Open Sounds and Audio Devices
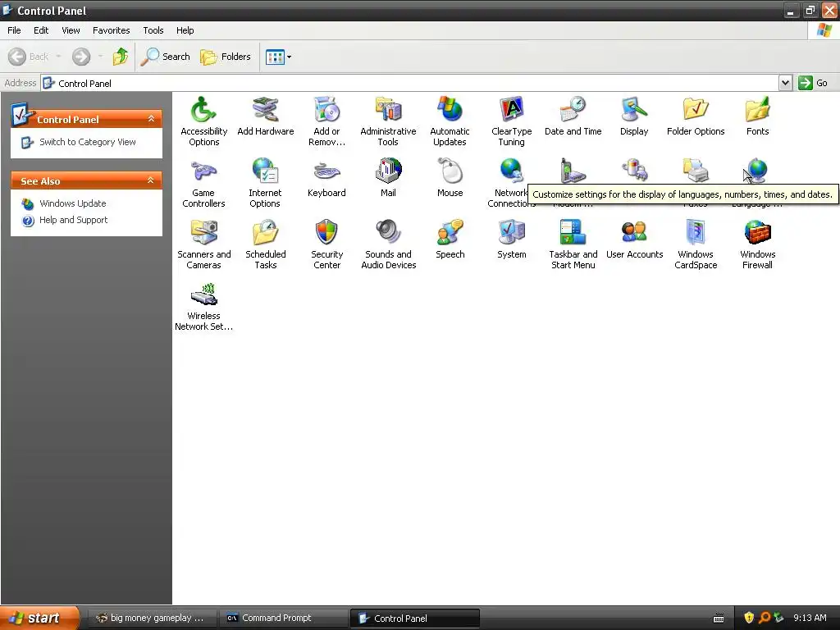The height and width of the screenshot is (630, 840). (388, 244)
